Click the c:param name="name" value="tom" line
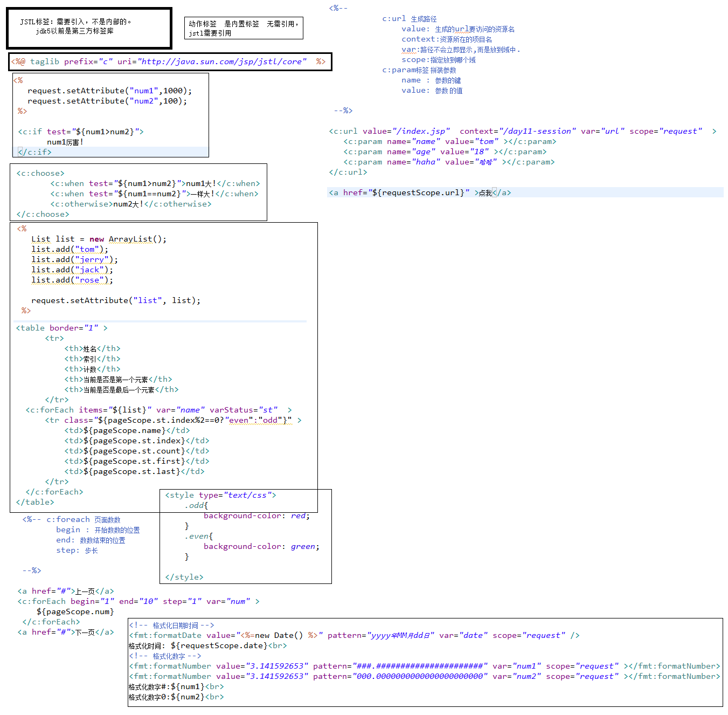728x715 pixels. point(450,141)
